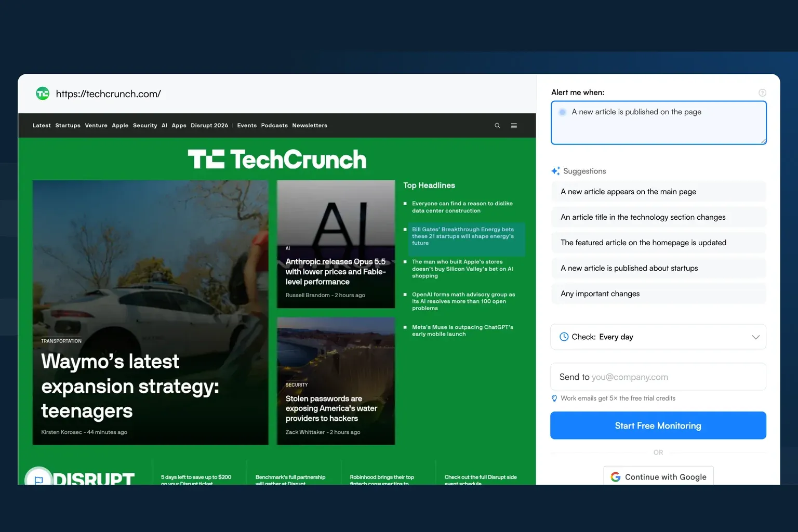Open the AI nav item

coord(164,126)
